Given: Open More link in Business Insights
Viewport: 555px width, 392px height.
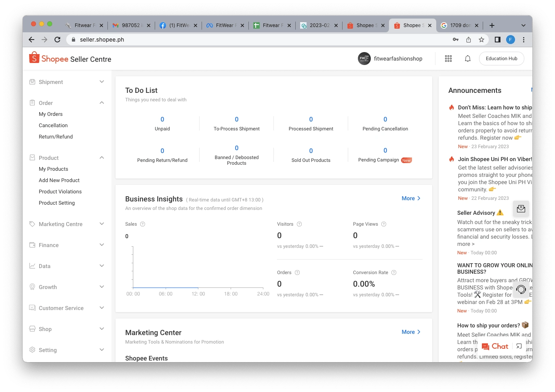Looking at the screenshot, I should click(411, 198).
